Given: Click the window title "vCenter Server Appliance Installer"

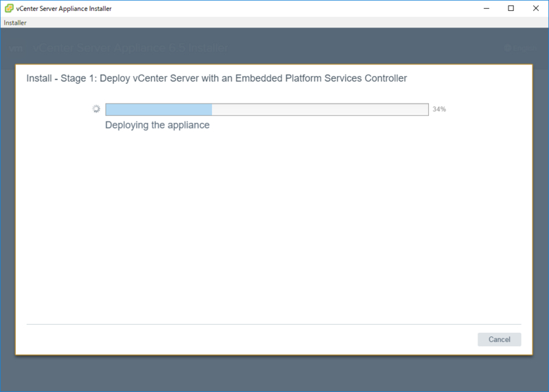Looking at the screenshot, I should [x=64, y=9].
